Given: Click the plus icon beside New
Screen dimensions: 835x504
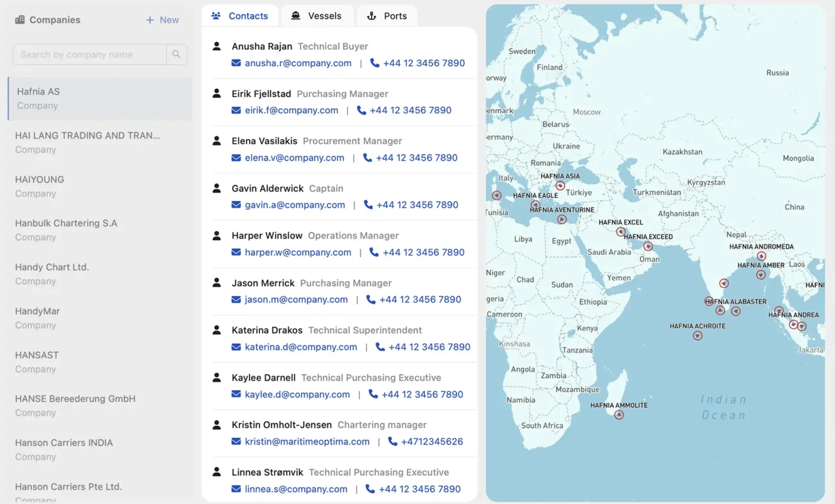Looking at the screenshot, I should (150, 20).
